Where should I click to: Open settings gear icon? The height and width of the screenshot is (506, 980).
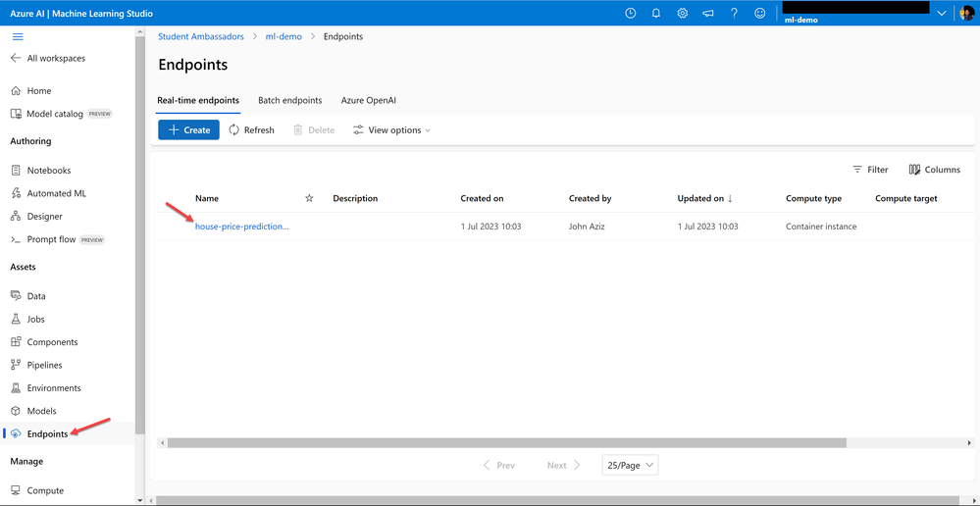[683, 13]
